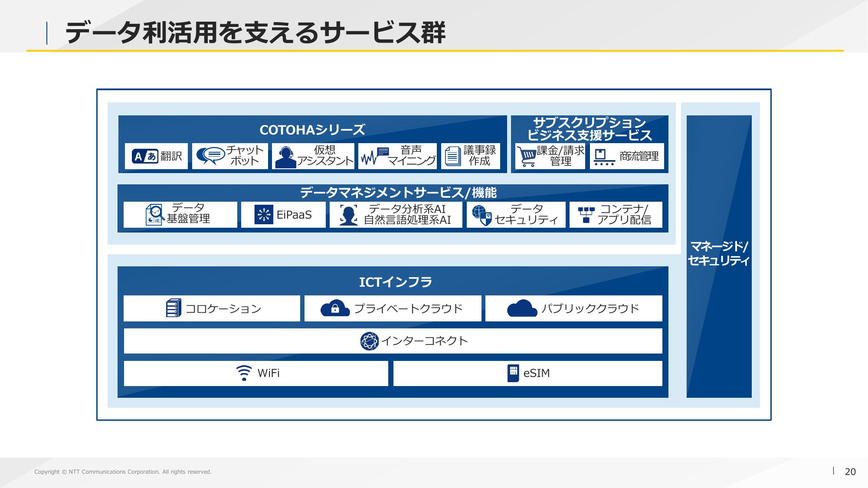868x488 pixels.
Task: Select the eSIM text label
Action: click(x=537, y=373)
